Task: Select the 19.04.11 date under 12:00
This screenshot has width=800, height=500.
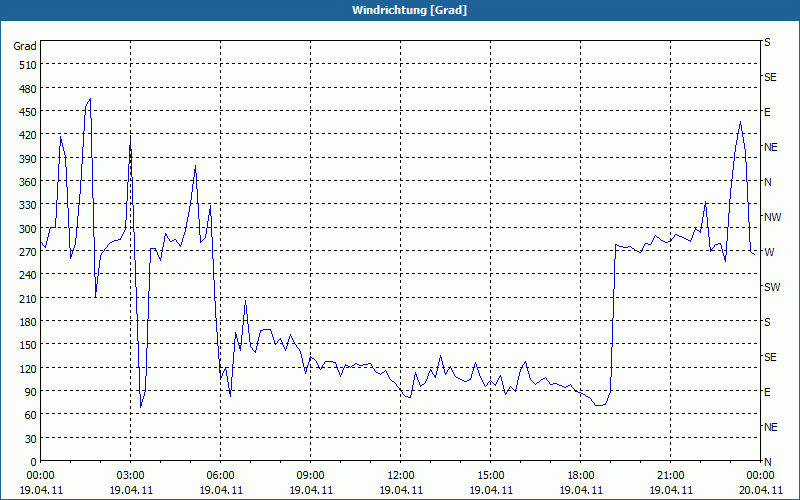Action: tap(401, 490)
